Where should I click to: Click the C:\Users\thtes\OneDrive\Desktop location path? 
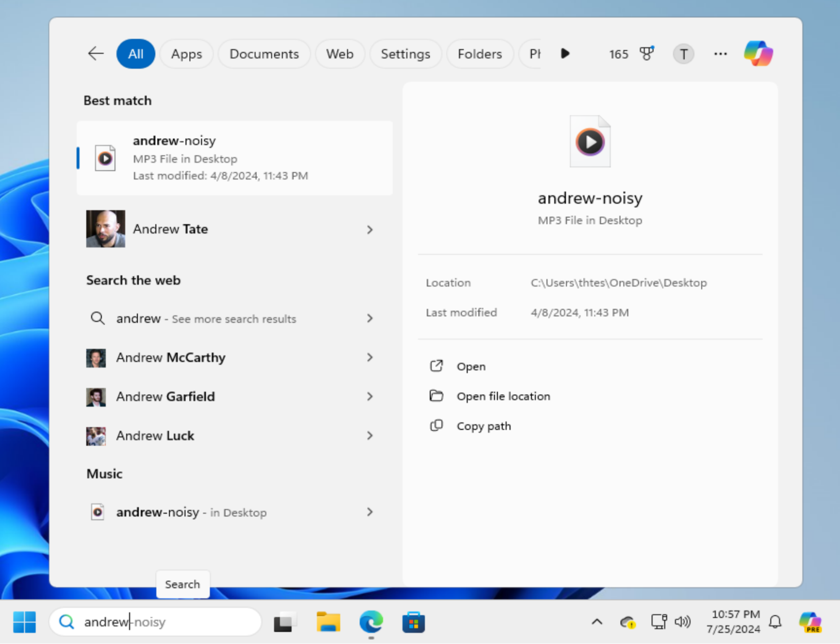619,283
